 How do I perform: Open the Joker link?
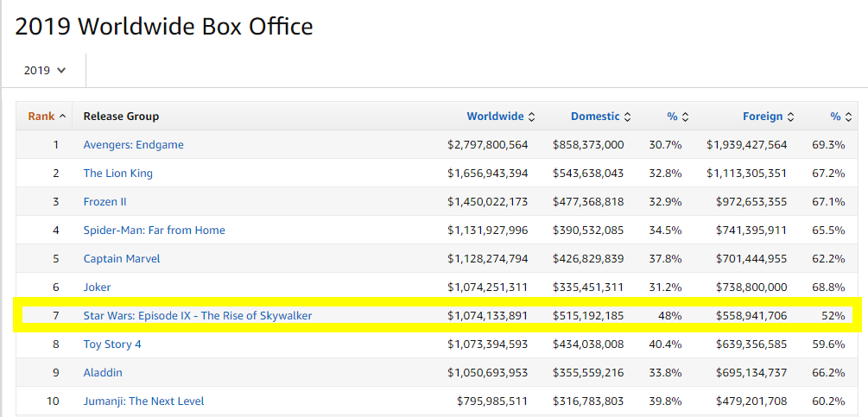pos(97,287)
